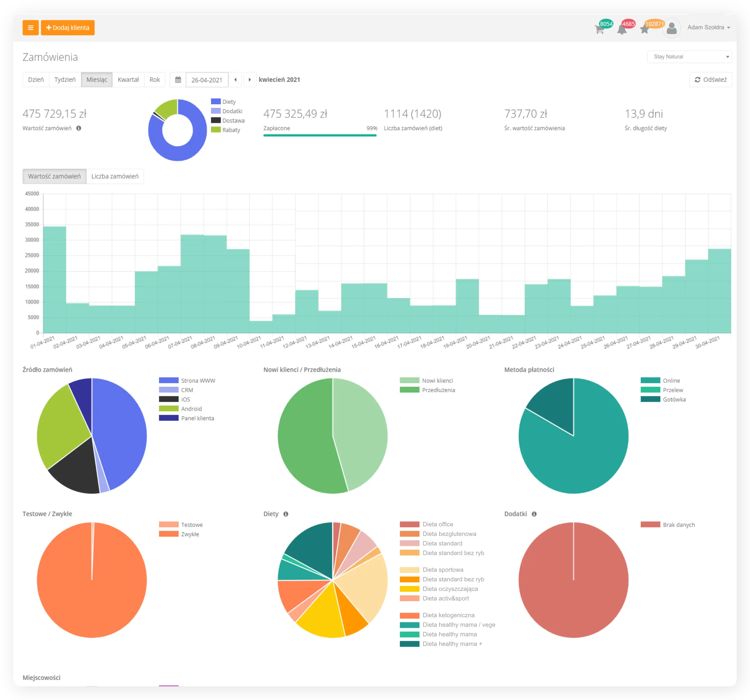Switch to the Dzień period tab
Screen dimensions: 750x700
[x=36, y=80]
